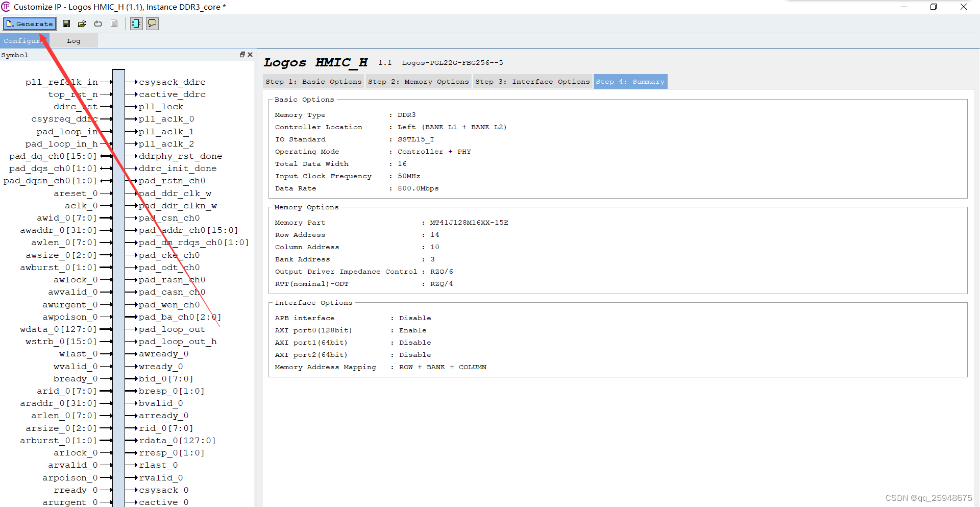Image resolution: width=980 pixels, height=507 pixels.
Task: Click the areset_0 input port
Action: [x=76, y=194]
